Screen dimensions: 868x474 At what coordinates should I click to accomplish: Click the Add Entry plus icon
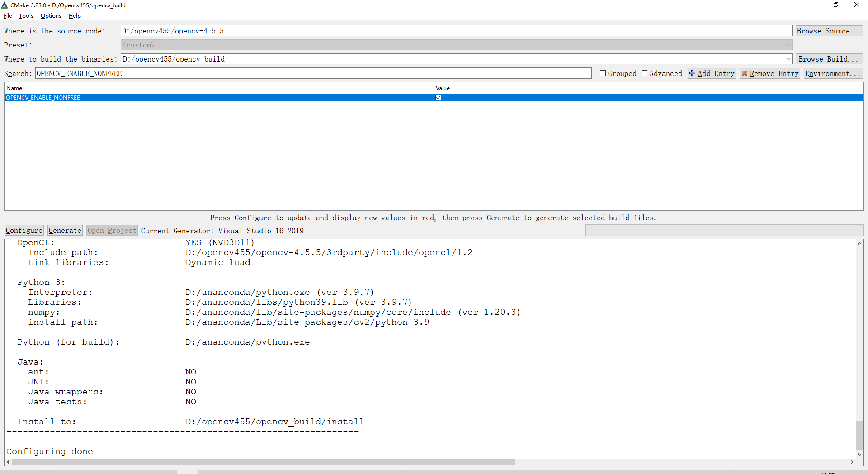(x=692, y=73)
